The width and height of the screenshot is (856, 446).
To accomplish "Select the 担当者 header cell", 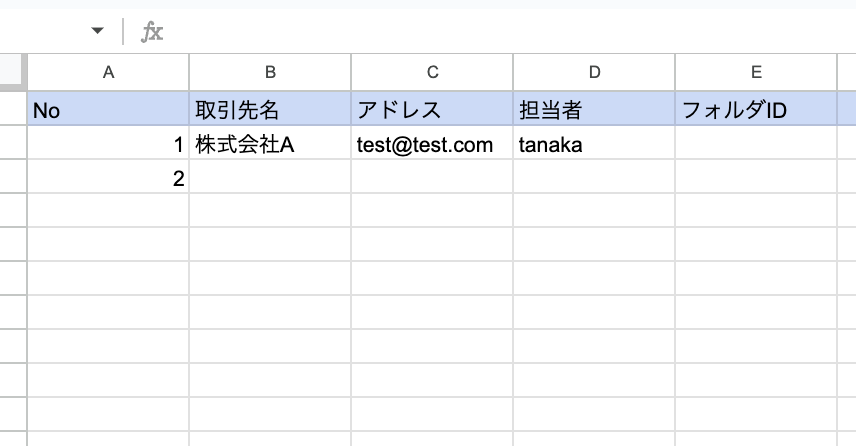I will pos(594,110).
